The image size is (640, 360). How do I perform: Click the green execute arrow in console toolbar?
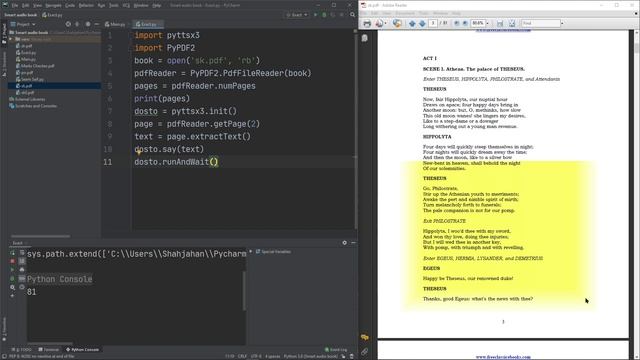pyautogui.click(x=12, y=270)
